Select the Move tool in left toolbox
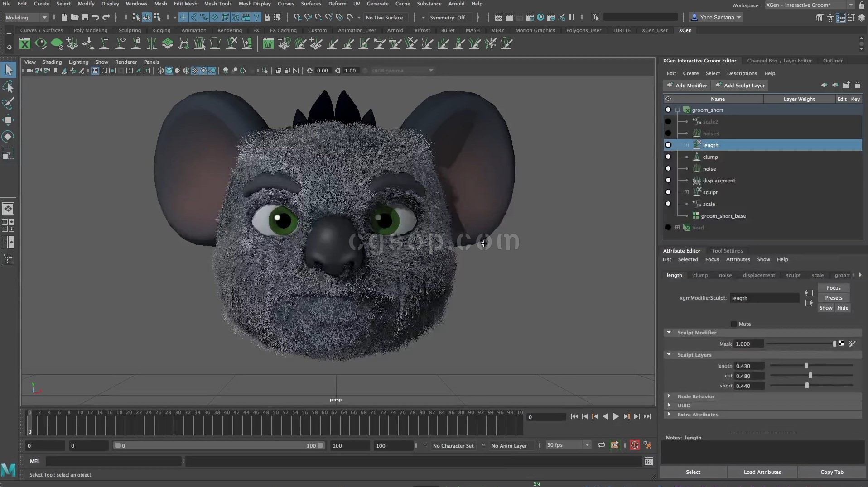This screenshot has height=487, width=868. click(8, 120)
